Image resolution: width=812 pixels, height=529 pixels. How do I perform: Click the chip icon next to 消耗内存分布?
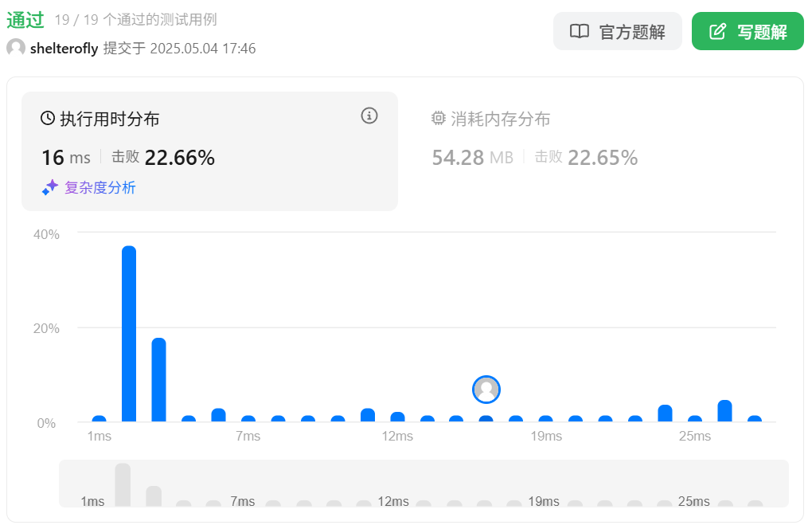(438, 119)
